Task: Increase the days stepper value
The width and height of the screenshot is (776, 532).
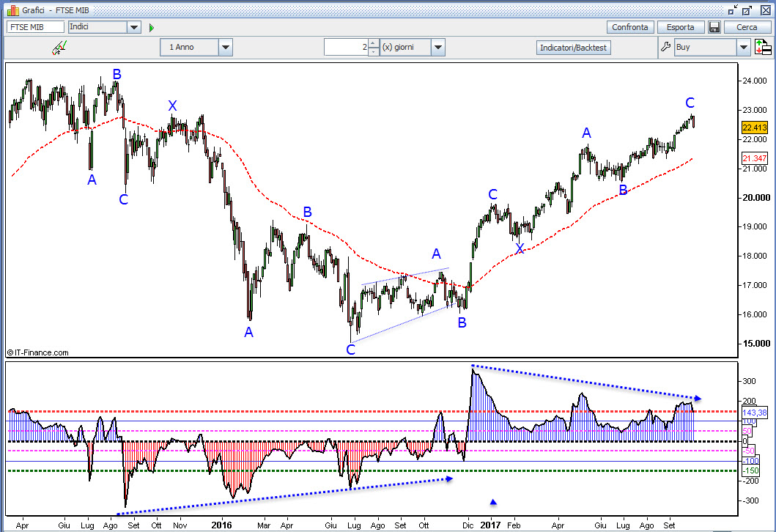Action: (x=374, y=43)
